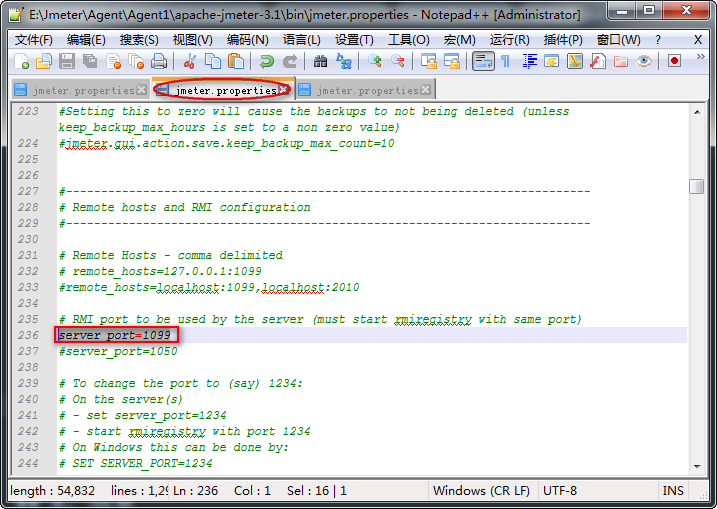Click the Ln : 236 position field
This screenshot has width=717, height=509.
pyautogui.click(x=196, y=491)
